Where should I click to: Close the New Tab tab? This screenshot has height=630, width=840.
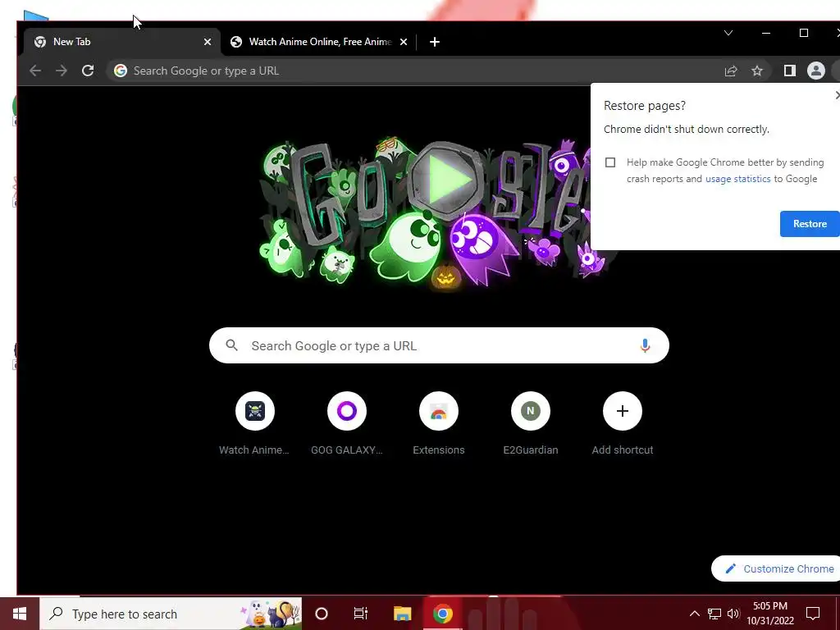click(x=208, y=42)
